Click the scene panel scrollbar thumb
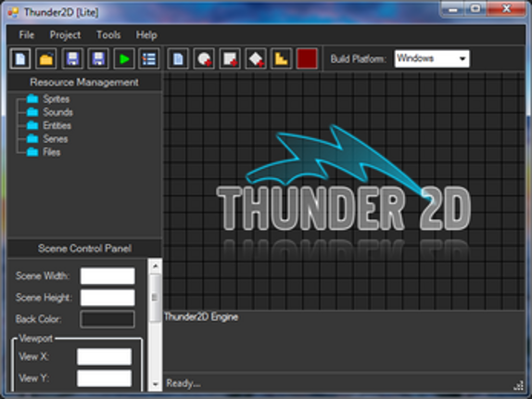The width and height of the screenshot is (532, 399). [156, 298]
